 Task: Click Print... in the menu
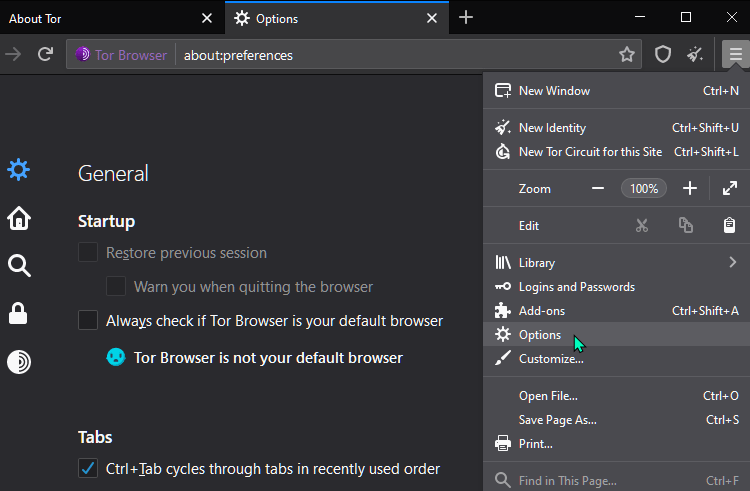[x=617, y=443]
